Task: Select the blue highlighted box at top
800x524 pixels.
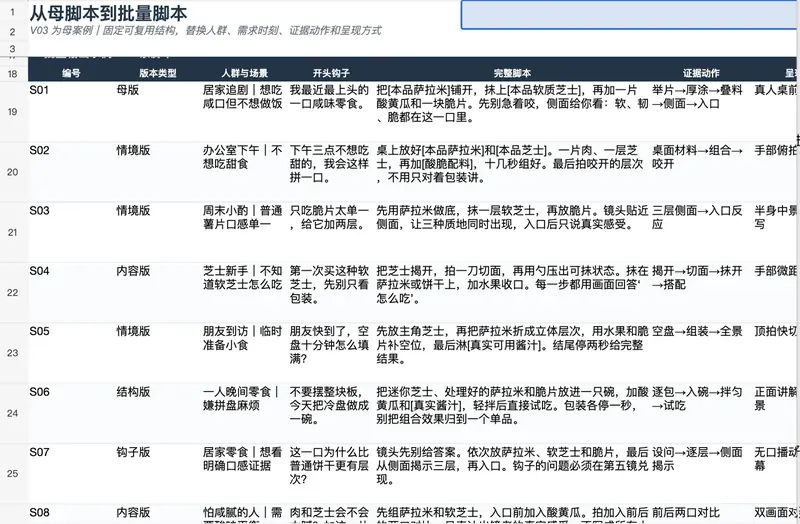Action: pyautogui.click(x=630, y=14)
